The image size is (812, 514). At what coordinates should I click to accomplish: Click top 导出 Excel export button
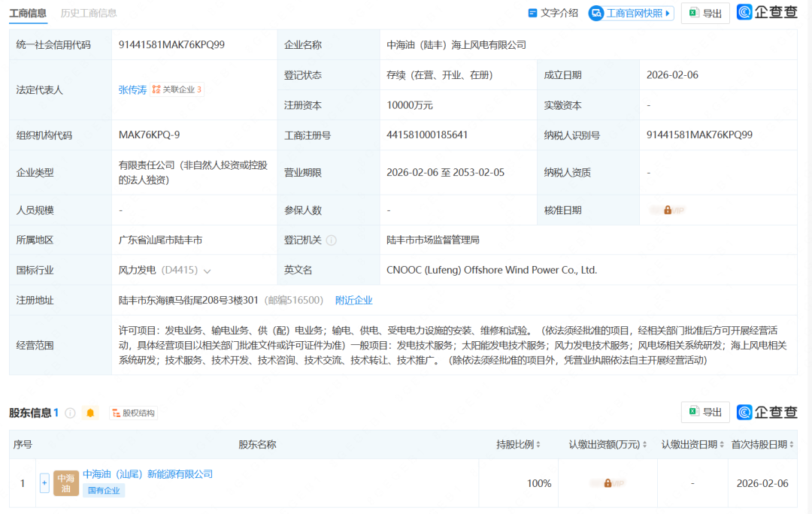coord(704,14)
